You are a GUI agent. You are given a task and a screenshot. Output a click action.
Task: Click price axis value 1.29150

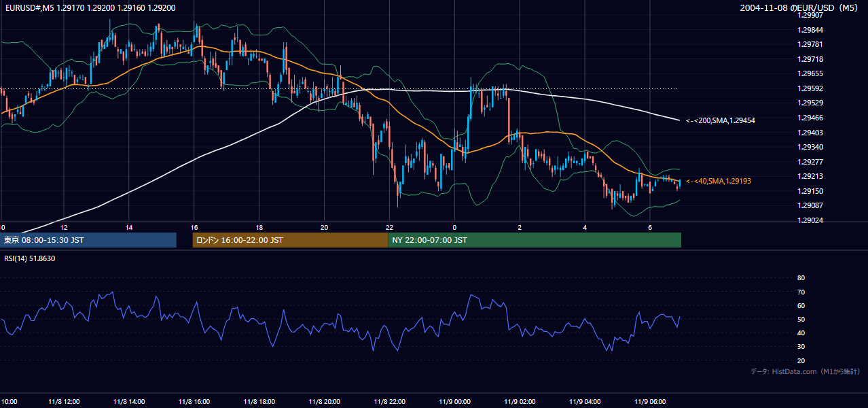[810, 191]
